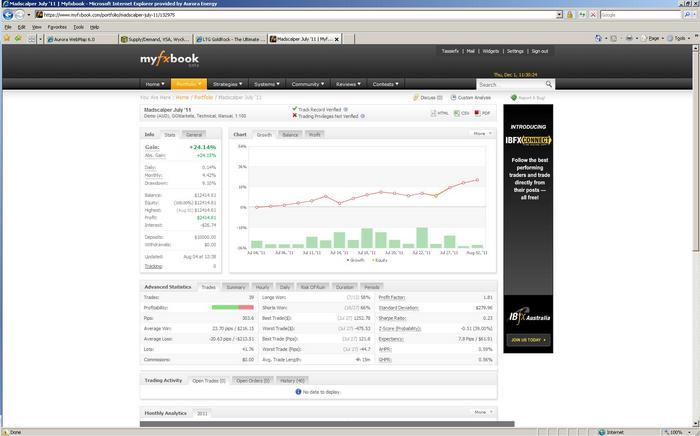Open the tab list dropdown arrow
The height and width of the screenshot is (436, 700).
[40, 39]
